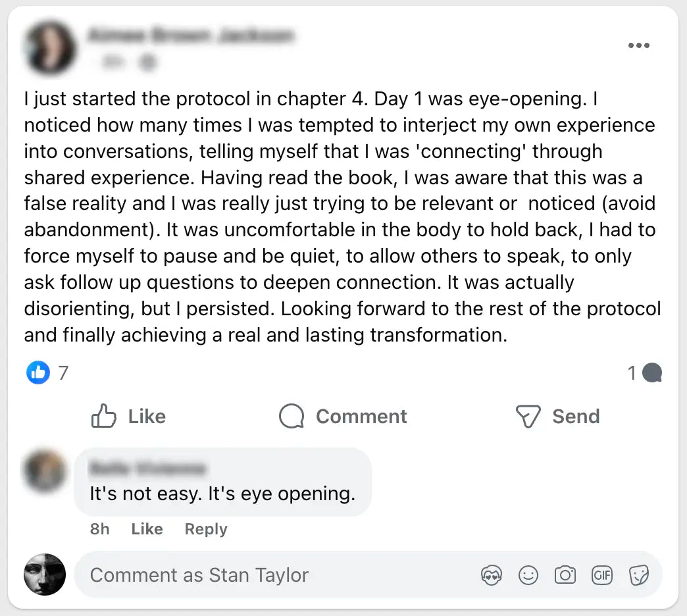Viewport: 687px width, 616px height.
Task: Click the speech bubble Comment icon
Action: coord(292,417)
